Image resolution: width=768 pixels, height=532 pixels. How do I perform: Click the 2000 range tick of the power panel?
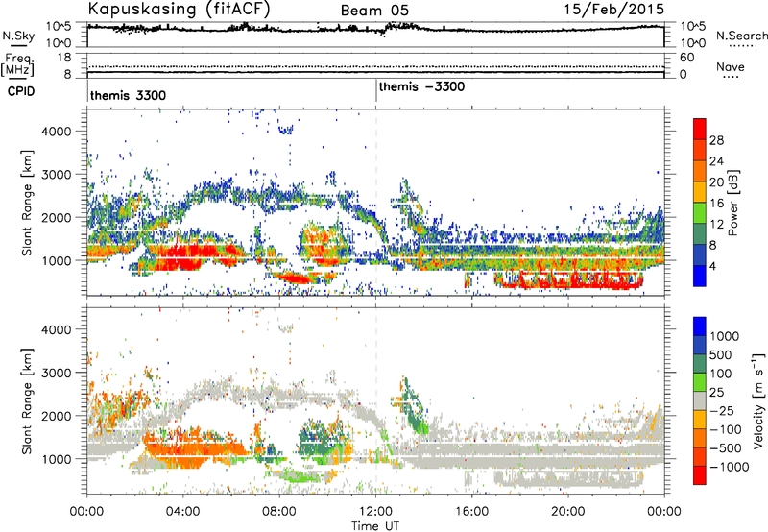tap(57, 217)
